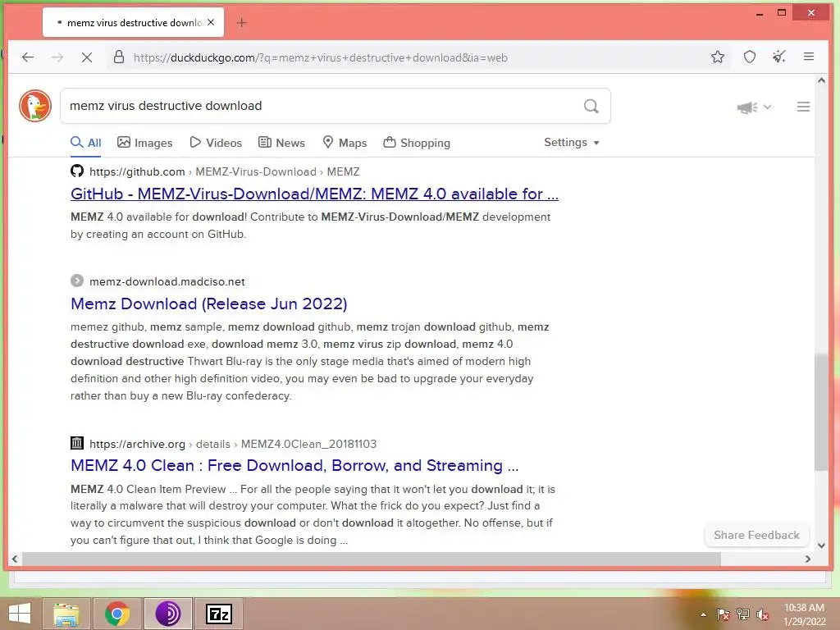The height and width of the screenshot is (630, 840).
Task: Click the magnifier search button in search box
Action: coord(591,106)
